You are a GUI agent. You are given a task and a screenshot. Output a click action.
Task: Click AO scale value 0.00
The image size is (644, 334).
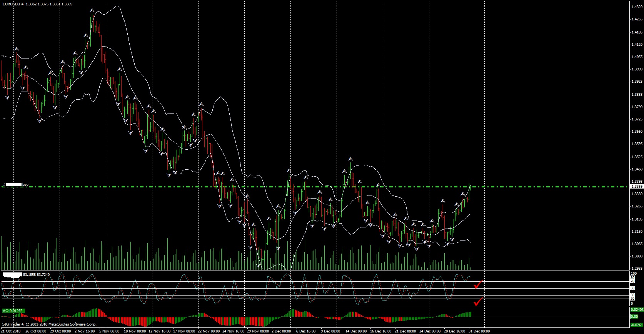[x=634, y=317]
